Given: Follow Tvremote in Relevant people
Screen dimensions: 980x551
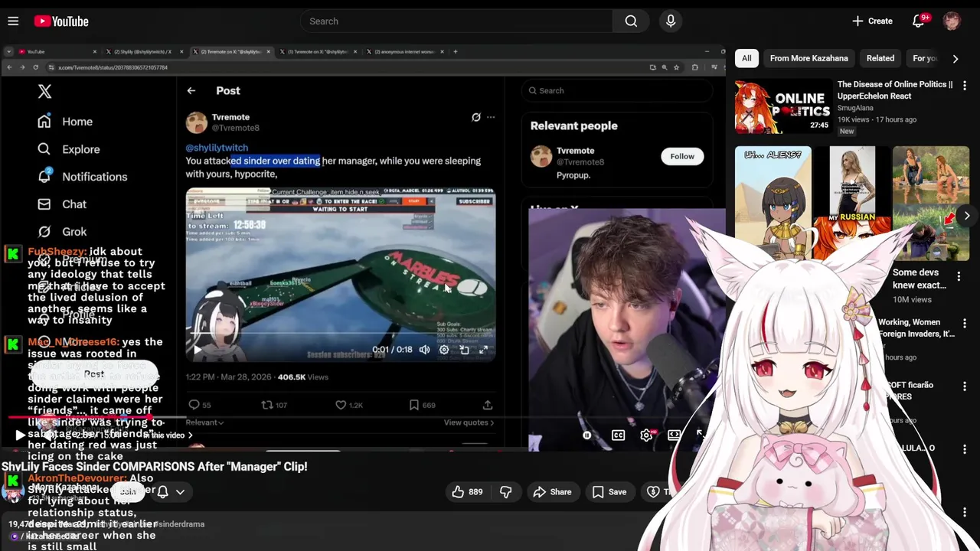Looking at the screenshot, I should click(x=682, y=156).
